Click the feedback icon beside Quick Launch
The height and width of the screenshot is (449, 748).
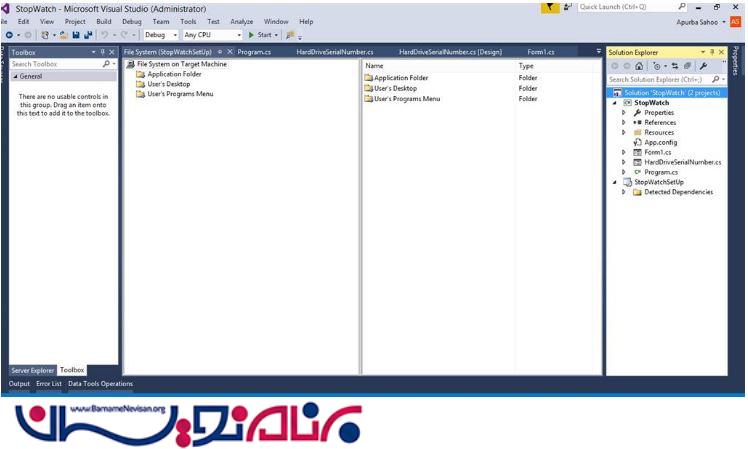(568, 7)
